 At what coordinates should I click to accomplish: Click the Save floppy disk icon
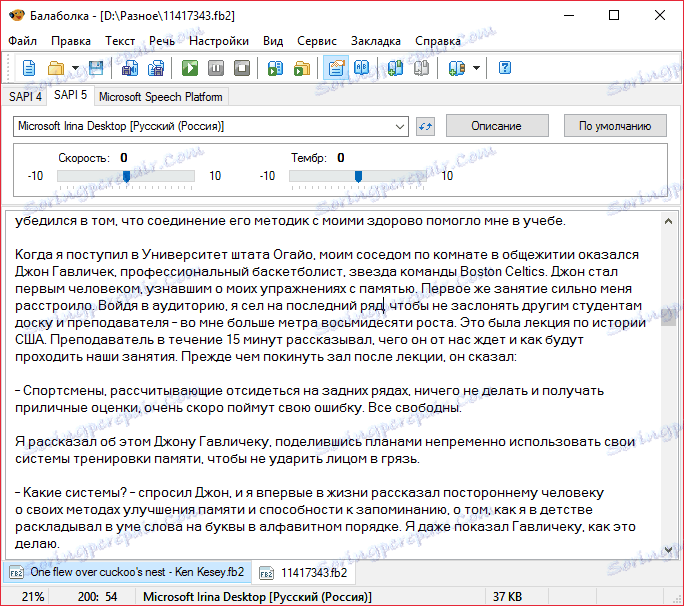[x=96, y=68]
